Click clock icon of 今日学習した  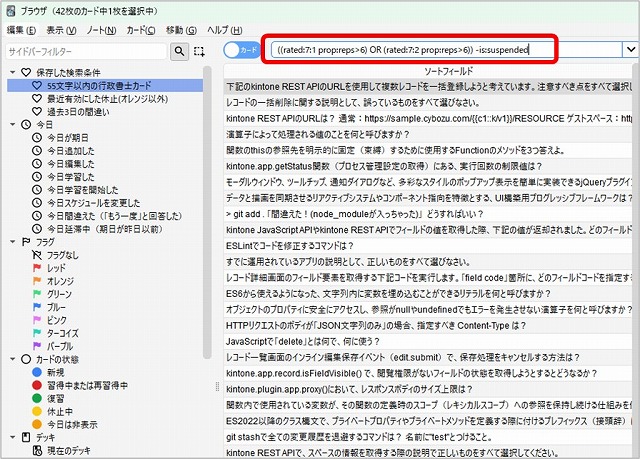click(x=37, y=177)
